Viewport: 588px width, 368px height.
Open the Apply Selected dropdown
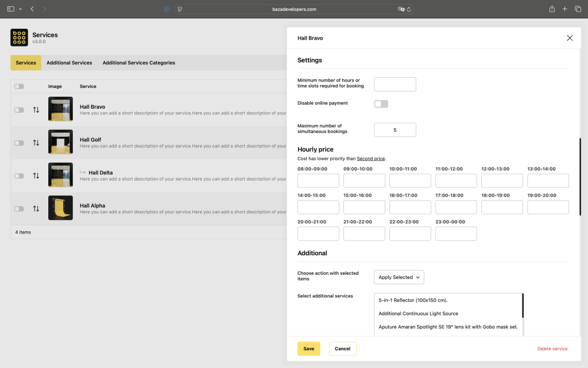tap(399, 277)
